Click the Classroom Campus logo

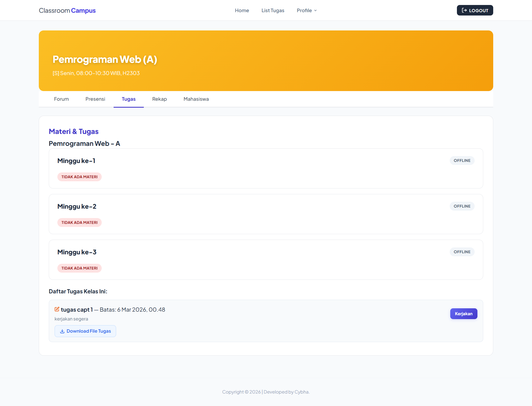[67, 11]
